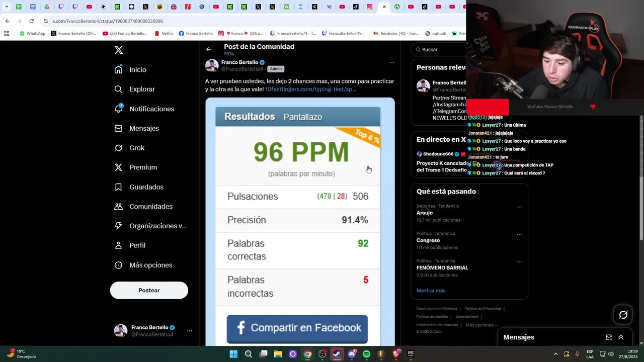Open Notificaciones in the sidebar
The image size is (644, 362).
point(144,109)
